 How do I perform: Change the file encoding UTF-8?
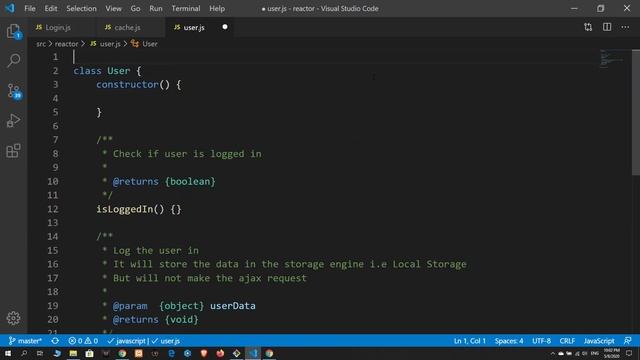coord(542,341)
